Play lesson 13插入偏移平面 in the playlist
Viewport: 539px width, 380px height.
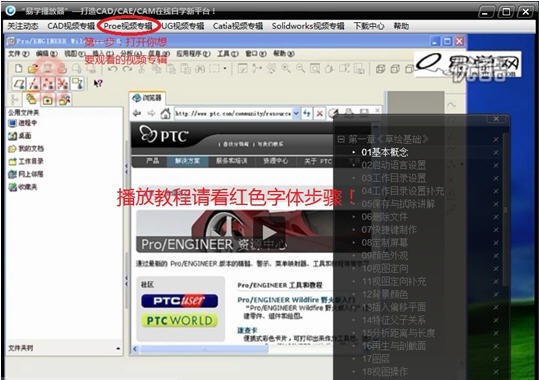[394, 307]
